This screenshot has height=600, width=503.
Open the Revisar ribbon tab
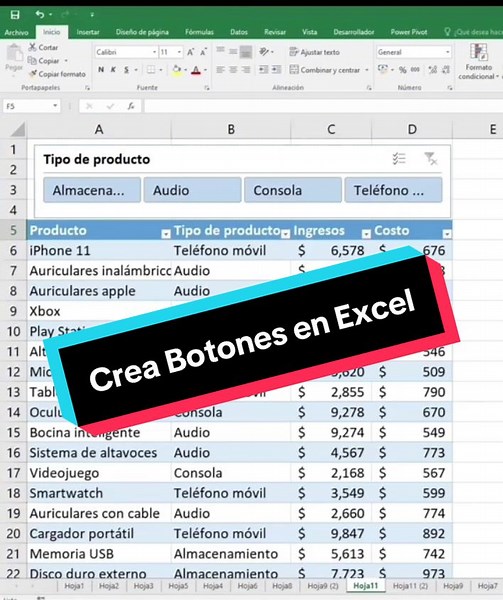275,32
